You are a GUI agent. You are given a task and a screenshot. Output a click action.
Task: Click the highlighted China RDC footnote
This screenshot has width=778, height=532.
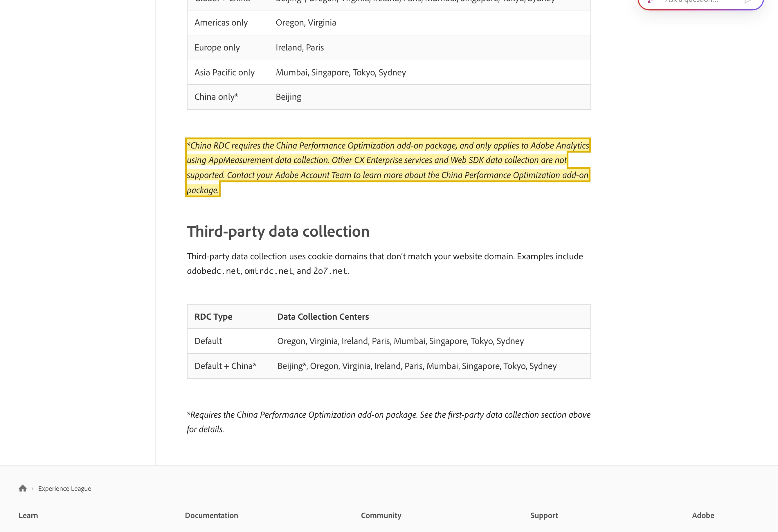pos(388,167)
